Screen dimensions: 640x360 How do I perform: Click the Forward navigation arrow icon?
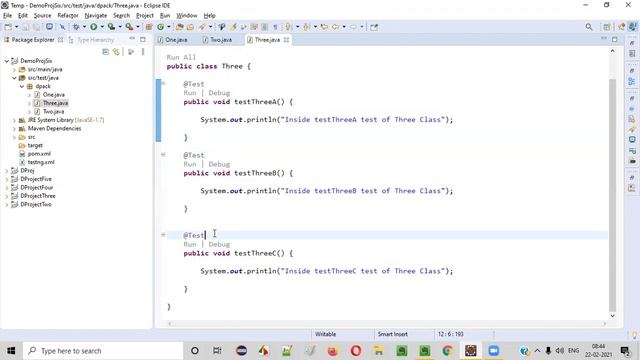[353, 27]
